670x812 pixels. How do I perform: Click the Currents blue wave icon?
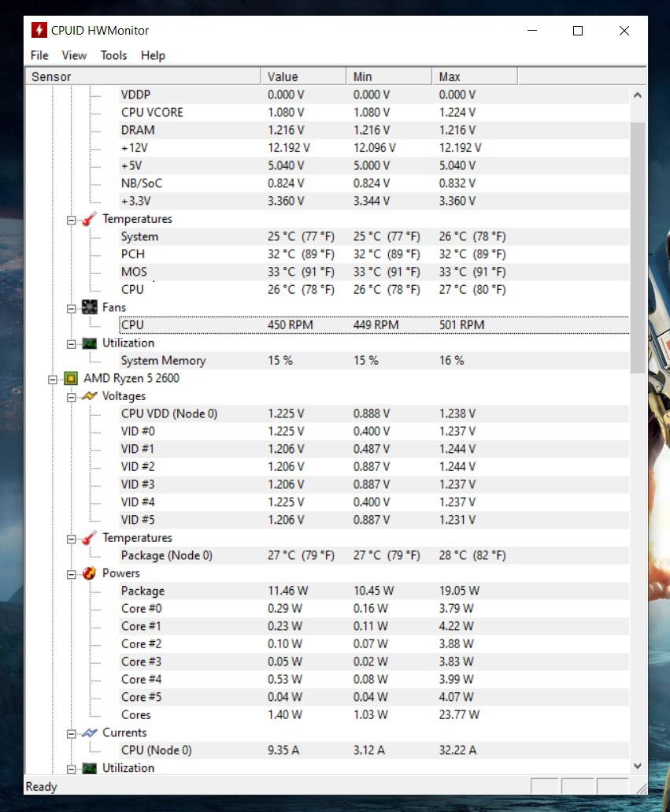[90, 732]
